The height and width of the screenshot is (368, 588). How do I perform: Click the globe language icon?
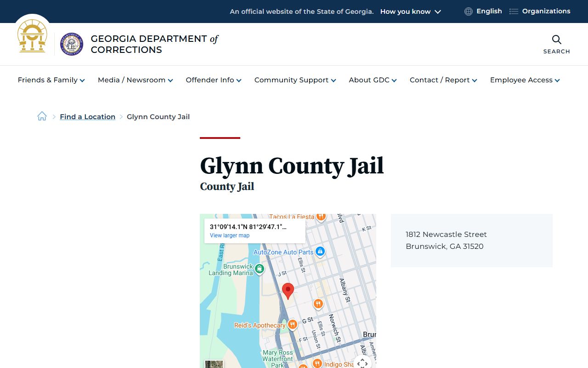[469, 11]
